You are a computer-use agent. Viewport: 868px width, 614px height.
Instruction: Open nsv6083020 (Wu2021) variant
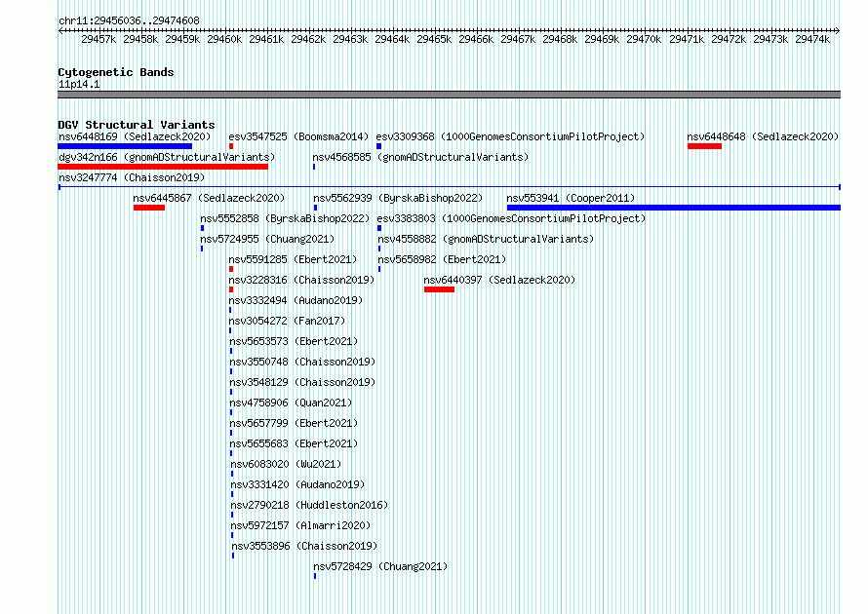coord(286,464)
